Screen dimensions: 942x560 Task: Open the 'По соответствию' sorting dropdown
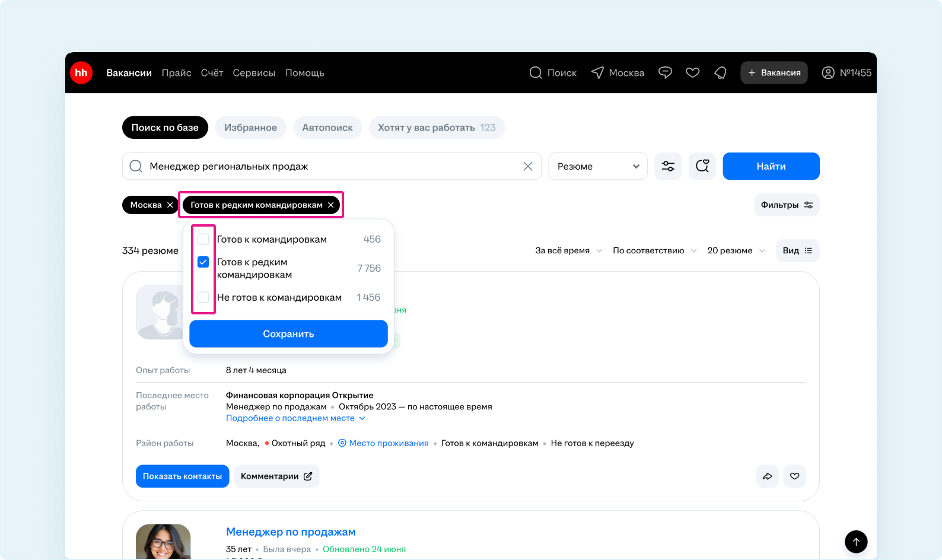tap(654, 251)
